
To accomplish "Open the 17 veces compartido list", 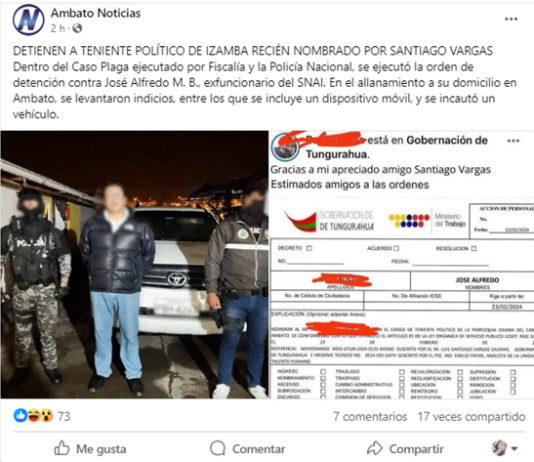I will 471,416.
